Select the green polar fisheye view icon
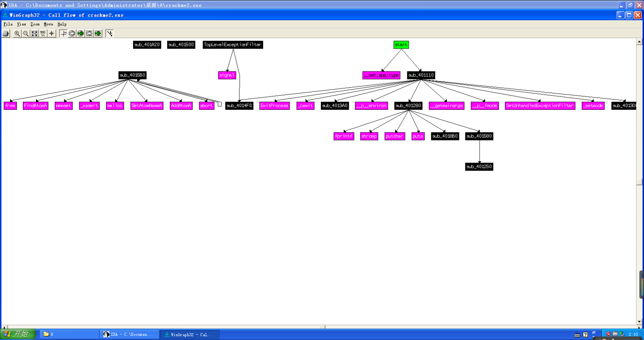 pyautogui.click(x=81, y=34)
